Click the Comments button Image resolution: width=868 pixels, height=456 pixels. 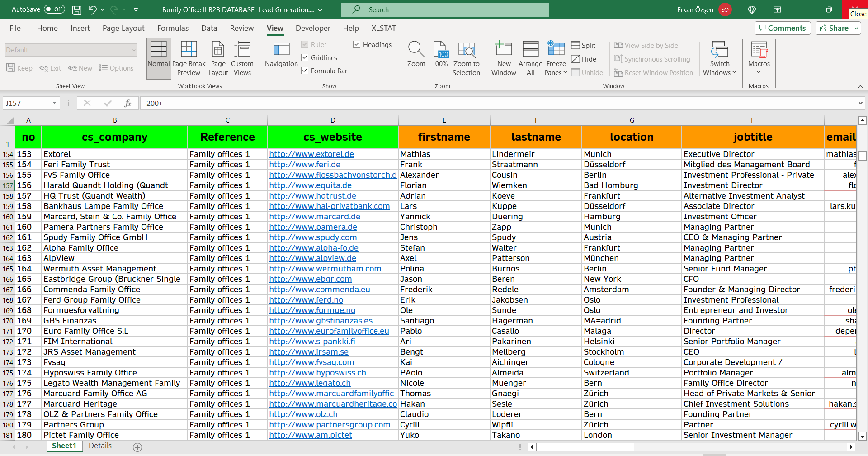(782, 28)
